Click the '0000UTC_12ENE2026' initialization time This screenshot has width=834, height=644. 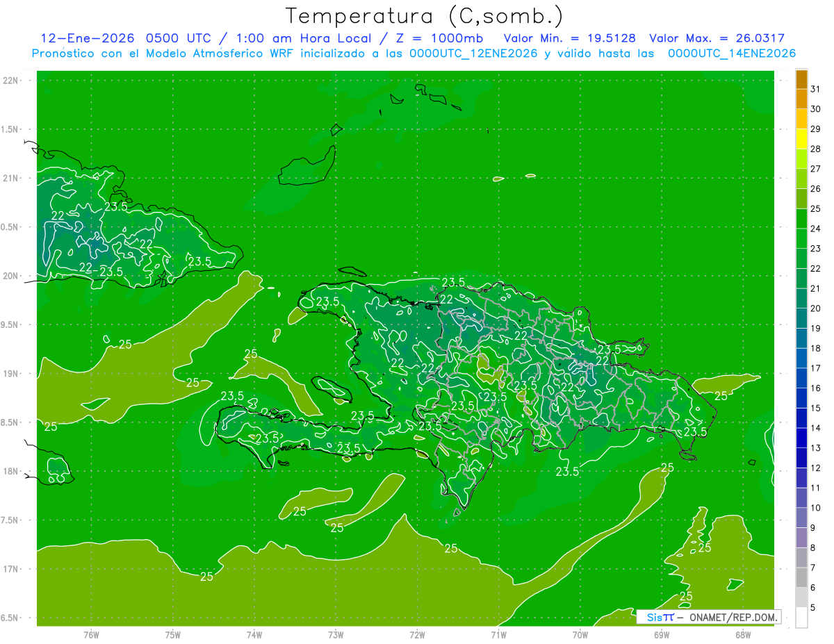coord(473,53)
